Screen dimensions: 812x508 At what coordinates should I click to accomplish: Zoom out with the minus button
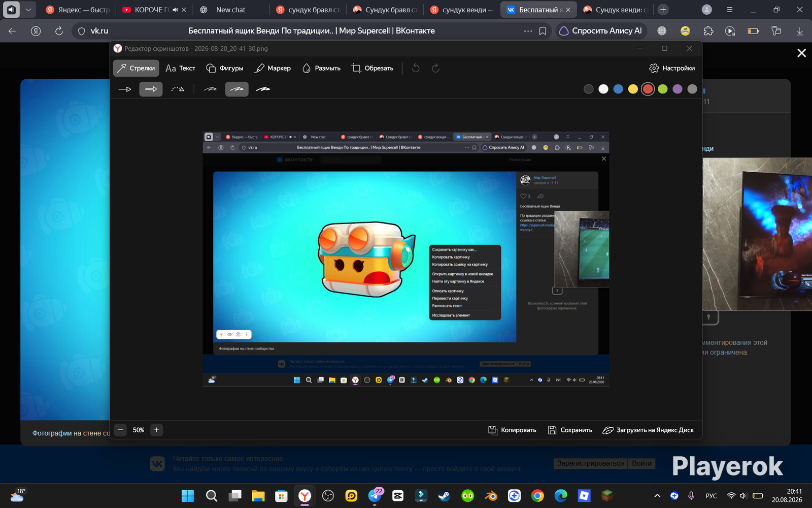(x=120, y=430)
